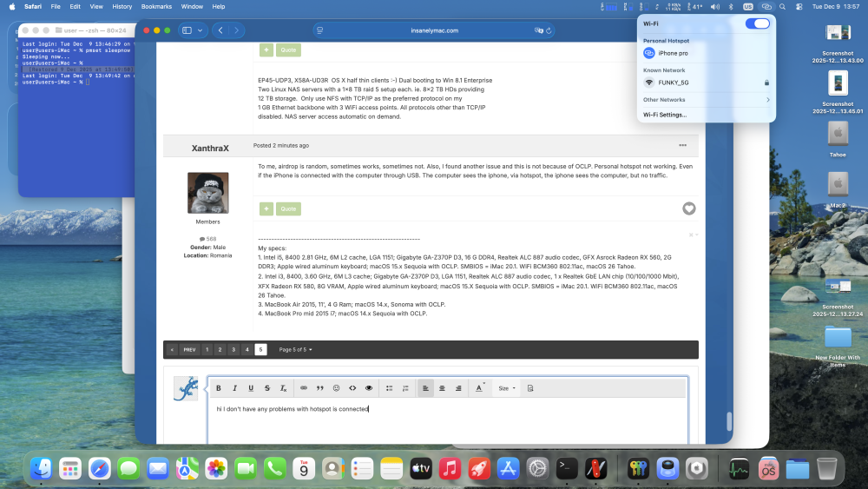Viewport: 868px width, 489px height.
Task: Go to the previous page with PREV
Action: (189, 349)
